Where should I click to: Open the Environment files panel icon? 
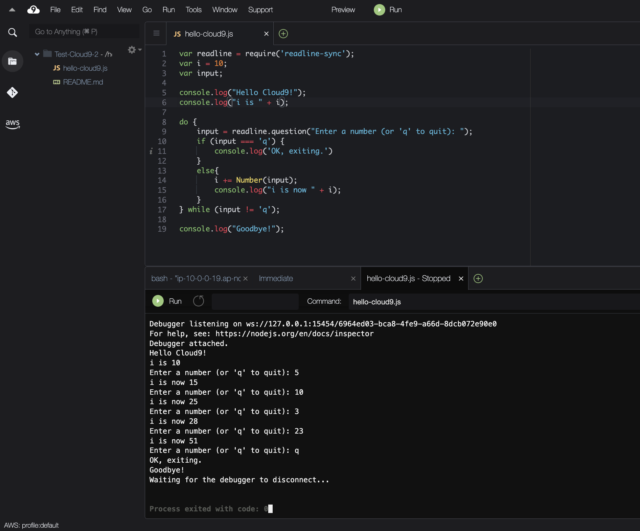click(12, 61)
